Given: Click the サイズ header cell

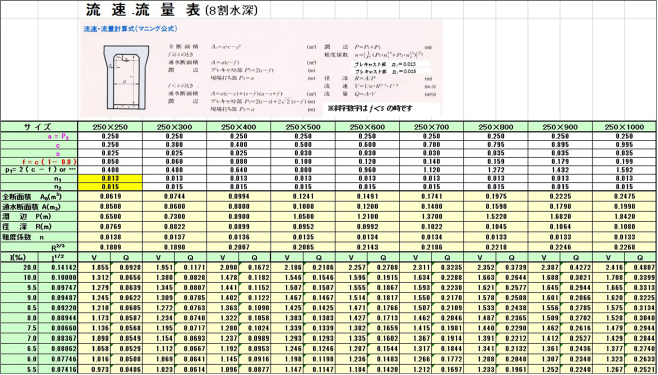Looking at the screenshot, I should [x=39, y=127].
